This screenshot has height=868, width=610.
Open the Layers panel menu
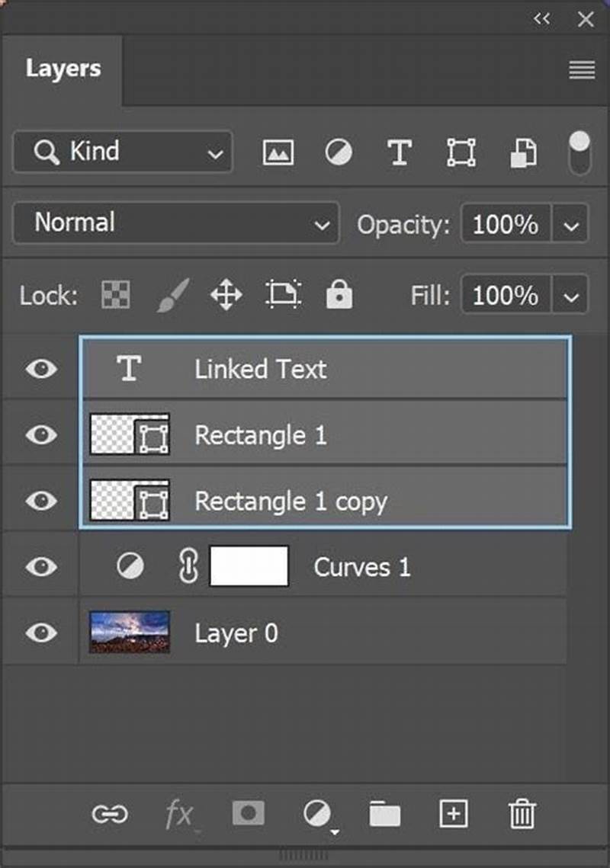(x=581, y=69)
